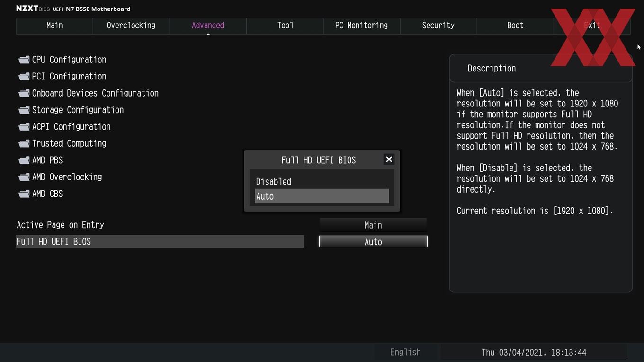This screenshot has width=644, height=362.
Task: Open the PC Monitoring tab
Action: tap(361, 26)
